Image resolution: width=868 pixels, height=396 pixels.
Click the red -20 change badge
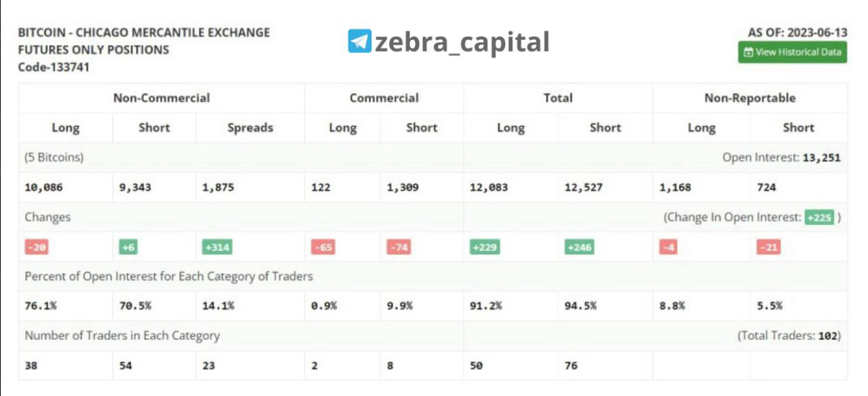coord(36,247)
